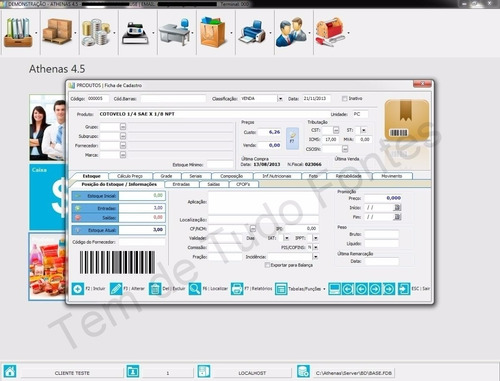This screenshot has height=381, width=500.
Task: Open the Tabelas/Funções button
Action: (x=300, y=289)
